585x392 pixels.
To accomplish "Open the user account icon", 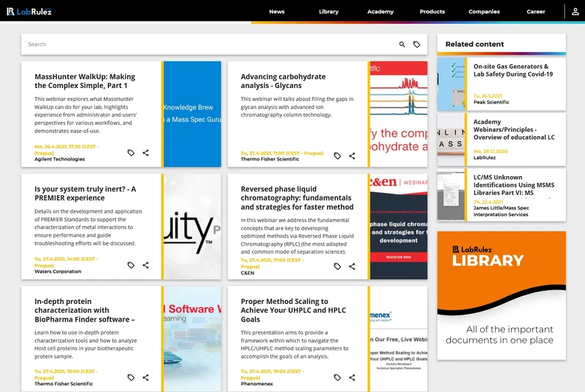I will (575, 12).
